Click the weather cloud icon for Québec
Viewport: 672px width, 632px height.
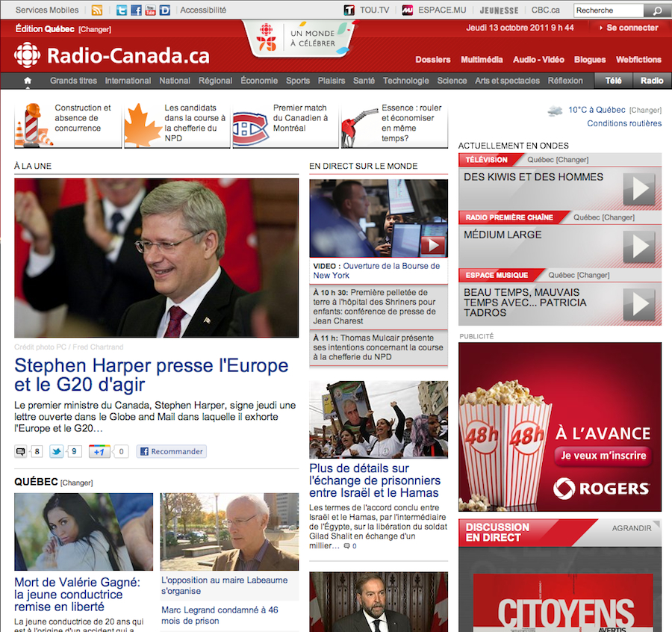(x=555, y=111)
